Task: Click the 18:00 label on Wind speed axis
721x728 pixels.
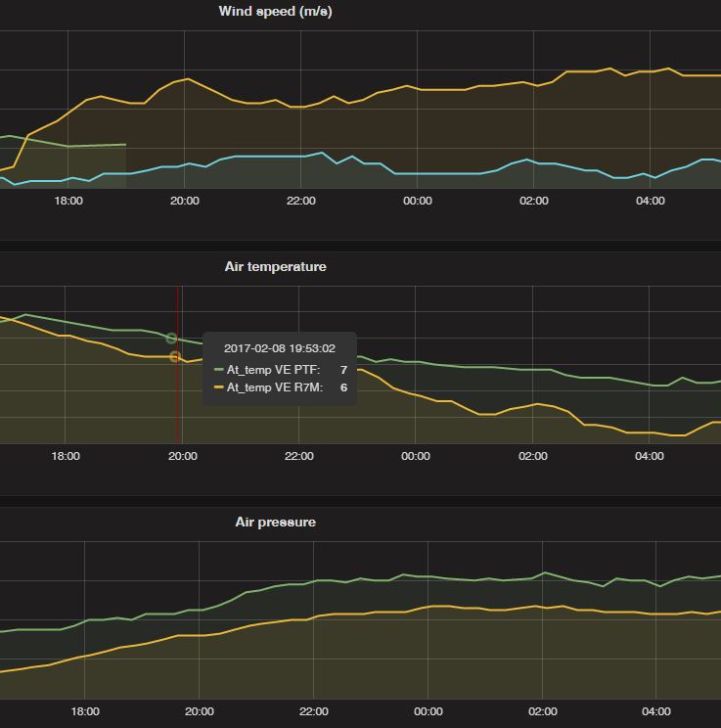Action: (68, 201)
